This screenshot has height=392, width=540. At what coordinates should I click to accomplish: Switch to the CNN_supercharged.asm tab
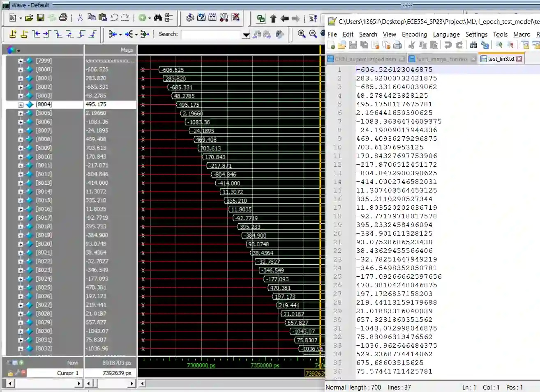click(365, 59)
